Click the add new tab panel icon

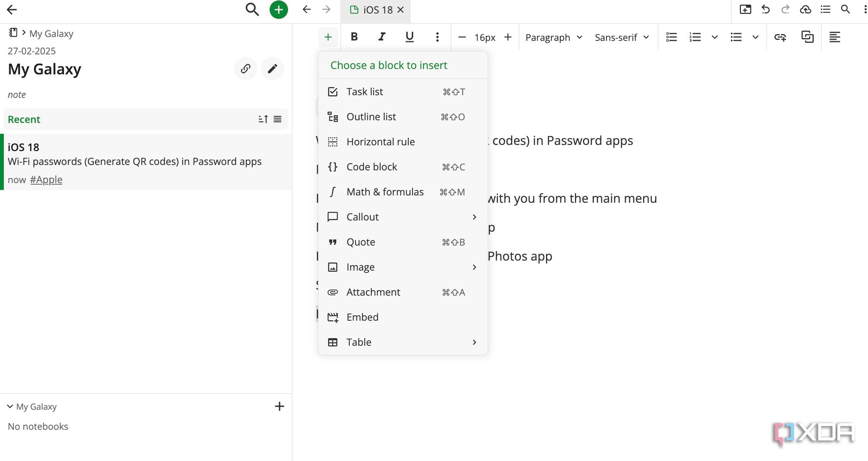(746, 9)
